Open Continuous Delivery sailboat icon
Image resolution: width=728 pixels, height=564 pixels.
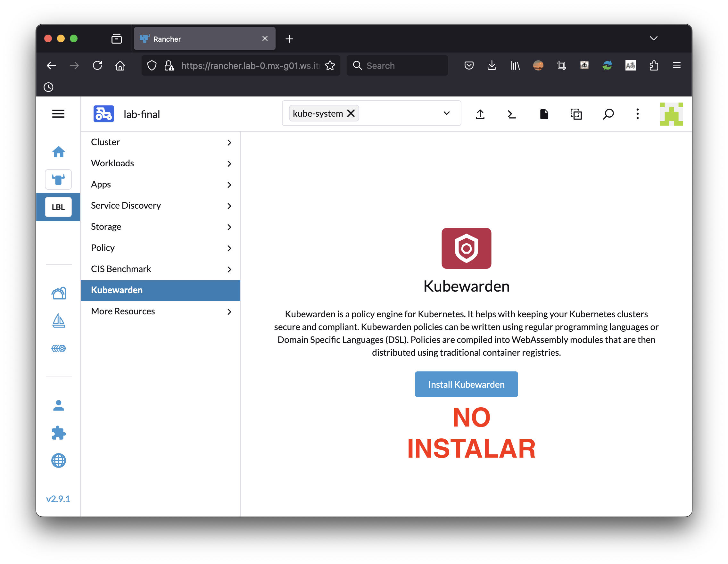pos(59,321)
